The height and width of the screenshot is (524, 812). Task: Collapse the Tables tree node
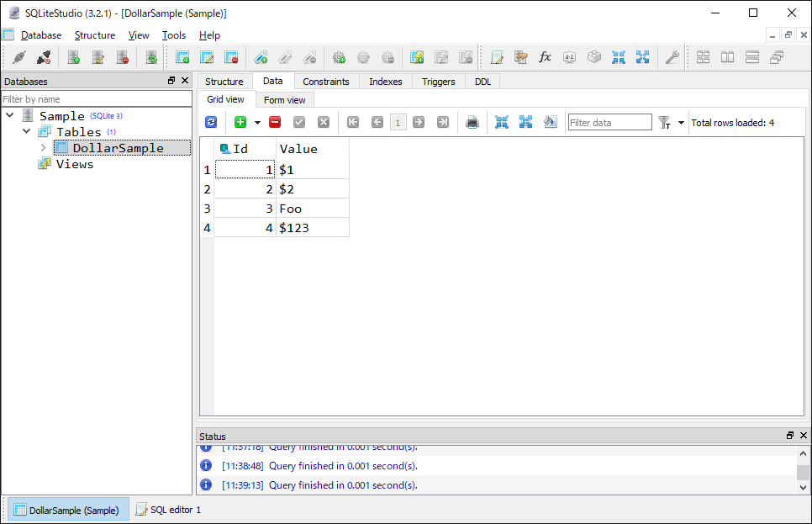coord(26,131)
